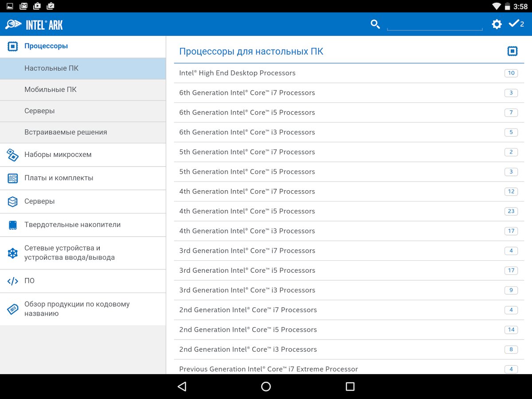Expand Обзор продукции по кодовому названию
This screenshot has width=532, height=399.
pos(77,309)
